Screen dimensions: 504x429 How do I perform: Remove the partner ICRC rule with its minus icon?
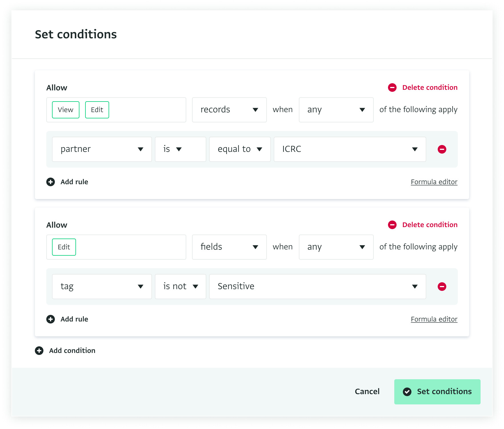pyautogui.click(x=442, y=149)
